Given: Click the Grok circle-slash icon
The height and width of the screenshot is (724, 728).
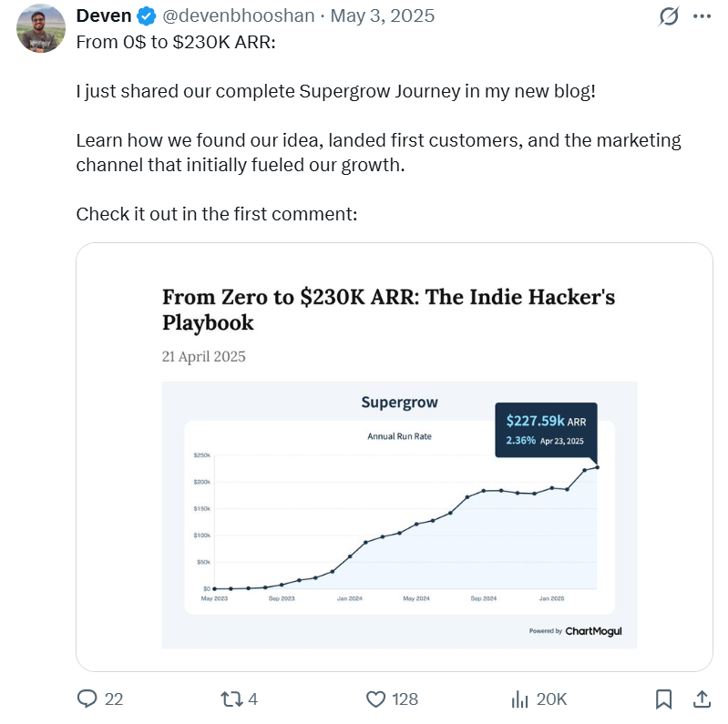Looking at the screenshot, I should click(669, 16).
